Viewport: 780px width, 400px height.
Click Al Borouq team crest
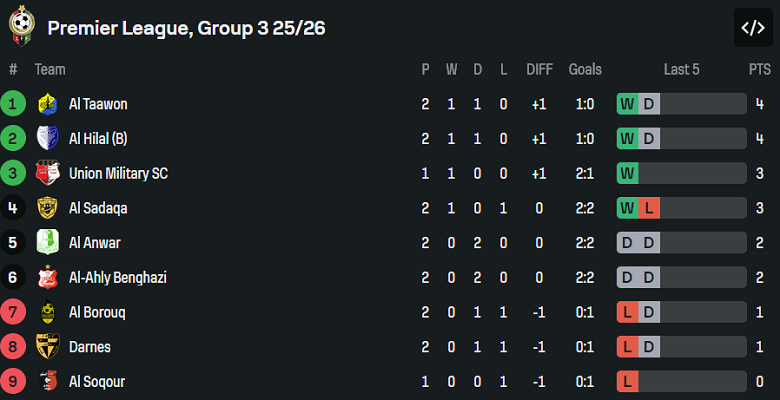pos(47,312)
